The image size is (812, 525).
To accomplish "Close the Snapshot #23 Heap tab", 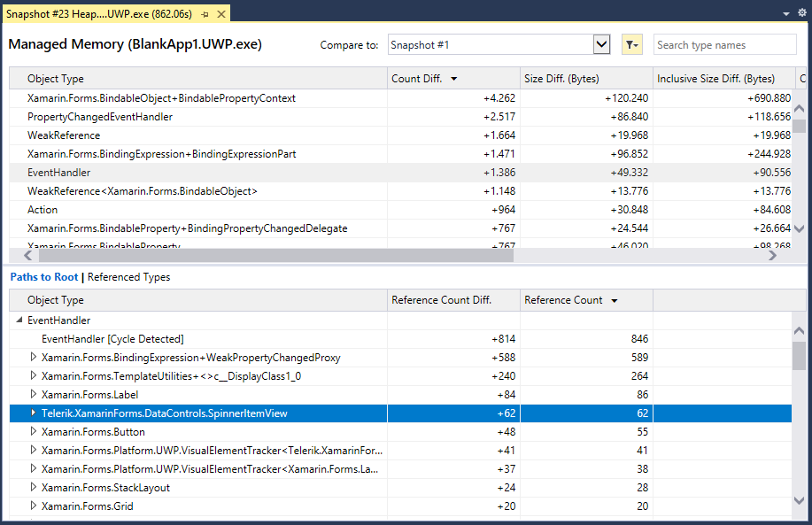I will pos(221,14).
